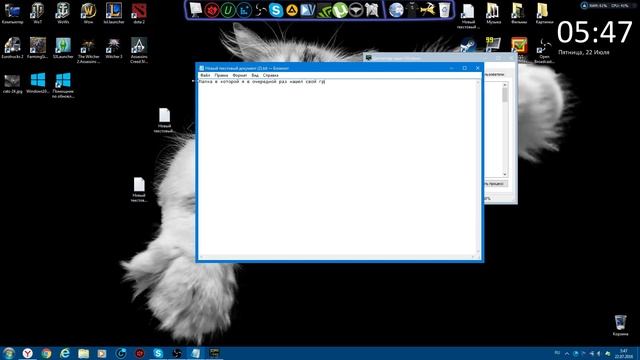Click the NVIDIA icon in the top dock
This screenshot has height=360, width=640.
point(324,11)
